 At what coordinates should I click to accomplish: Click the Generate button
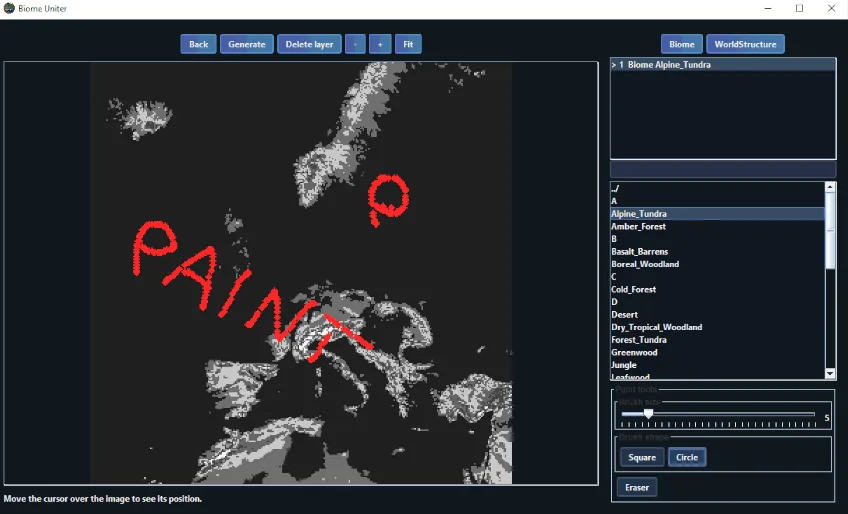pos(247,44)
